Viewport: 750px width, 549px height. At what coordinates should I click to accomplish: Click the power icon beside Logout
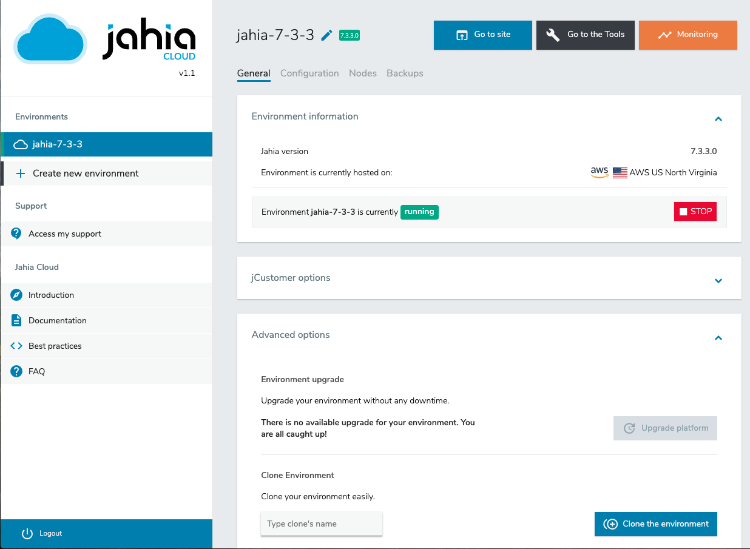pyautogui.click(x=27, y=534)
